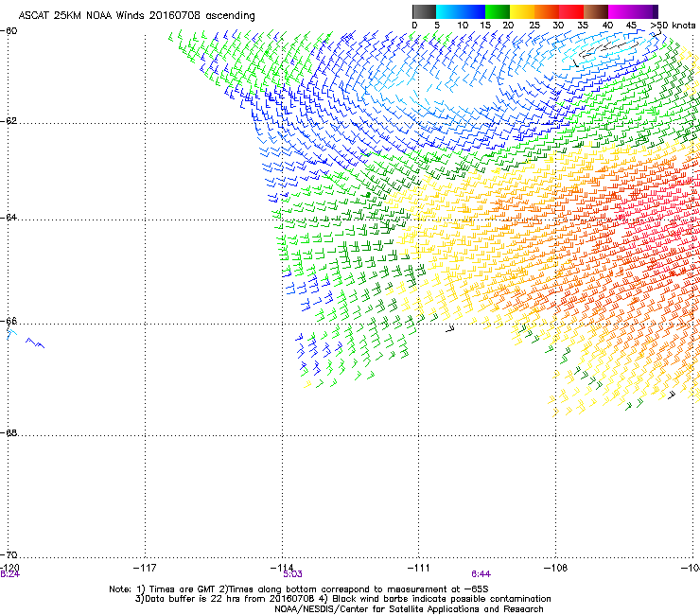Click the latitude label "-70"
The image size is (700, 615).
pyautogui.click(x=9, y=554)
